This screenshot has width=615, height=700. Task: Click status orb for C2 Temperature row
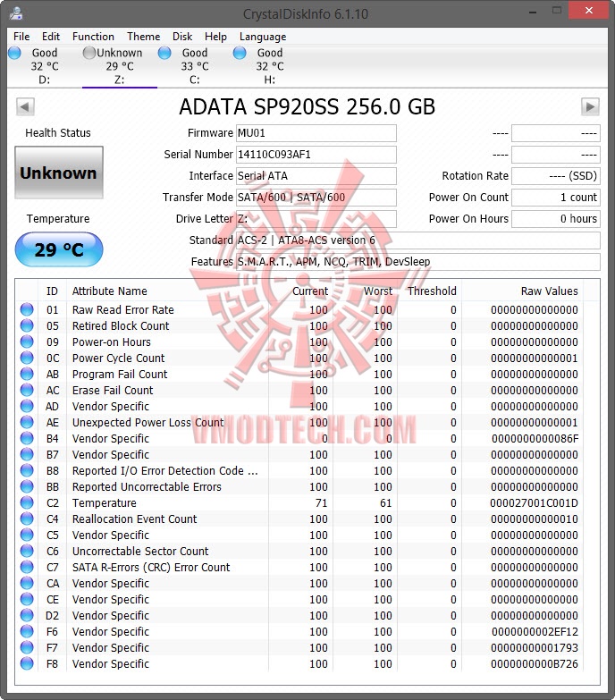tap(27, 502)
